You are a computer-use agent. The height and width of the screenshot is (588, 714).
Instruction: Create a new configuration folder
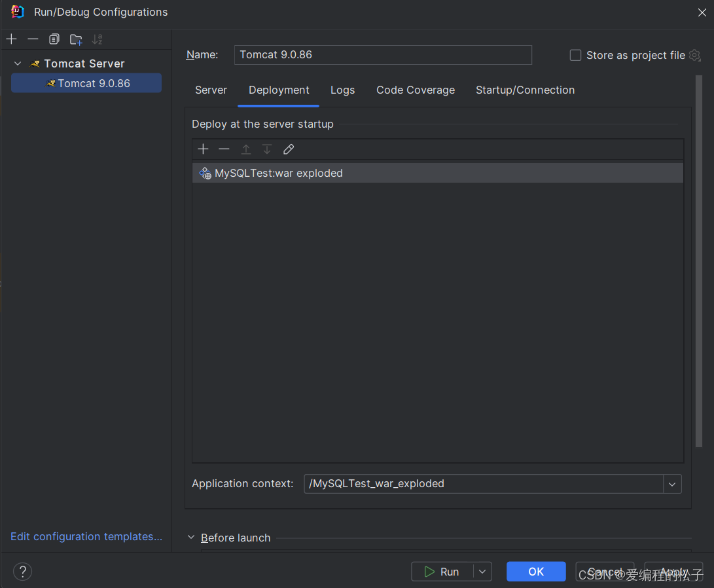[x=76, y=40]
